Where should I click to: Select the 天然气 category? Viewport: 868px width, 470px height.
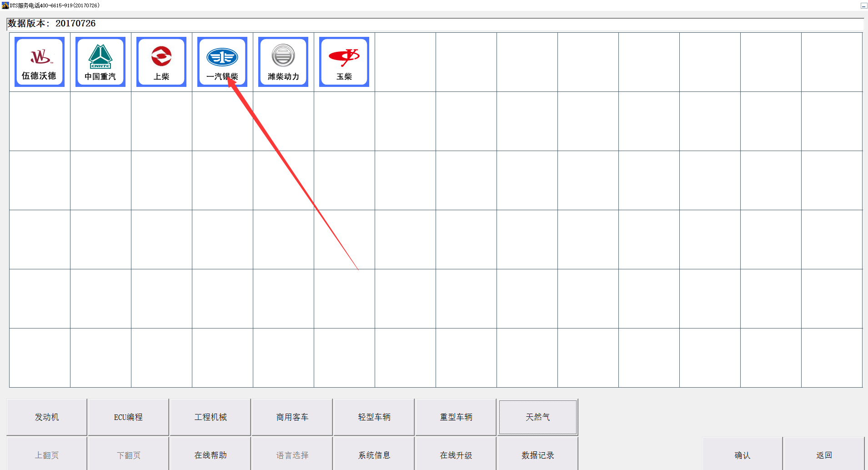pos(538,417)
